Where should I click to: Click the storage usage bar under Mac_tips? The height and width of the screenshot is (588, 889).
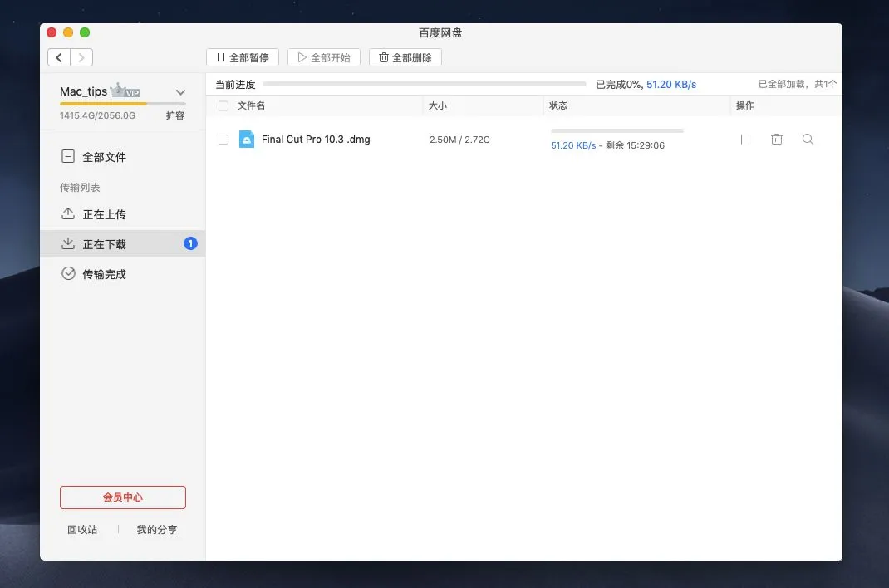coord(122,104)
